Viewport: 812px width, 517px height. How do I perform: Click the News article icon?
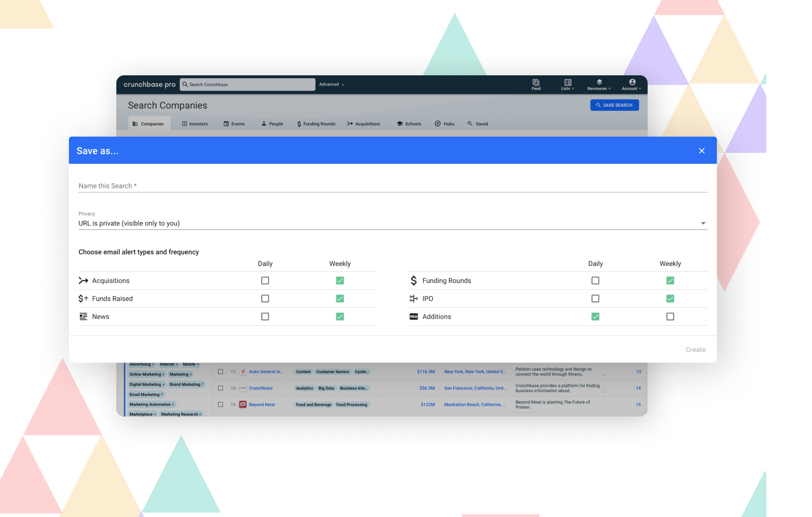[83, 316]
